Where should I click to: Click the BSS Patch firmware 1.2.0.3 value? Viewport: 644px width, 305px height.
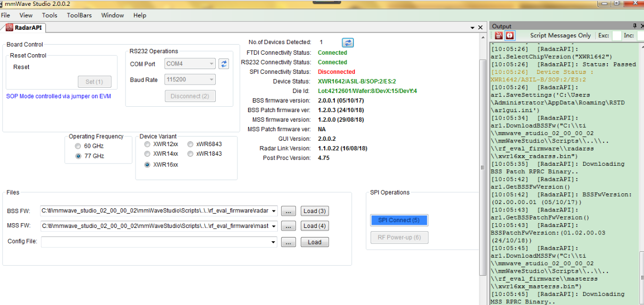coord(341,110)
